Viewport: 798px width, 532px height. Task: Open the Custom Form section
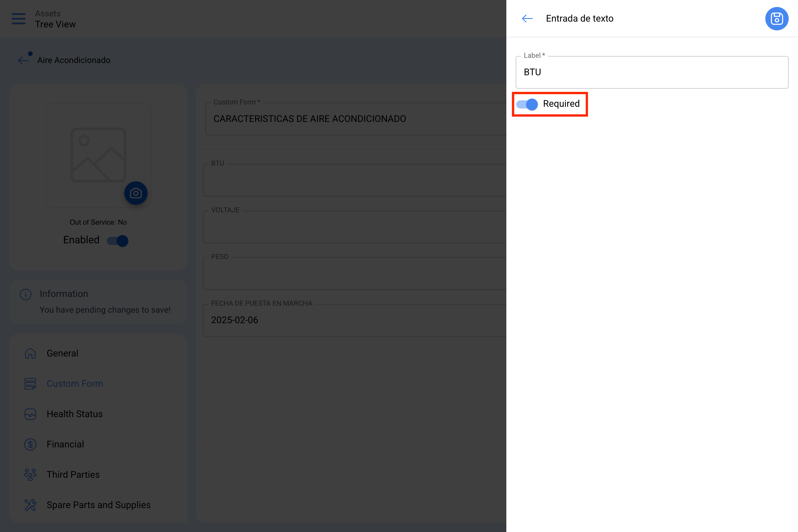coord(98,384)
